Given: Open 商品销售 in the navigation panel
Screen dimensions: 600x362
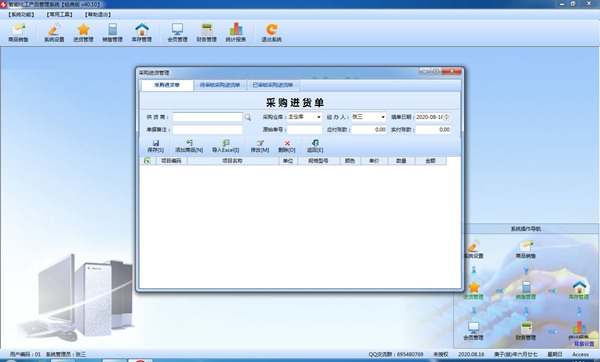Looking at the screenshot, I should coord(526,249).
